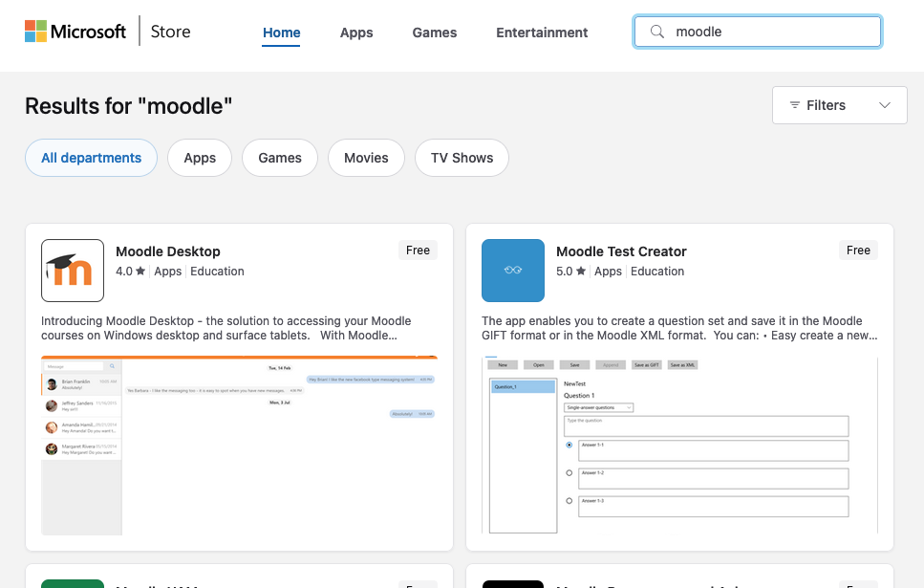924x588 pixels.
Task: Open the Store home link
Action: pos(170,32)
